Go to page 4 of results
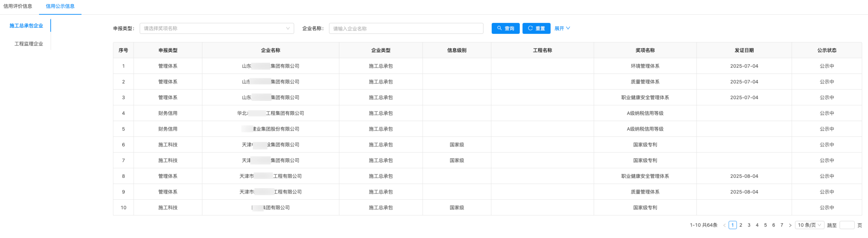This screenshot has width=868, height=238. tap(757, 225)
